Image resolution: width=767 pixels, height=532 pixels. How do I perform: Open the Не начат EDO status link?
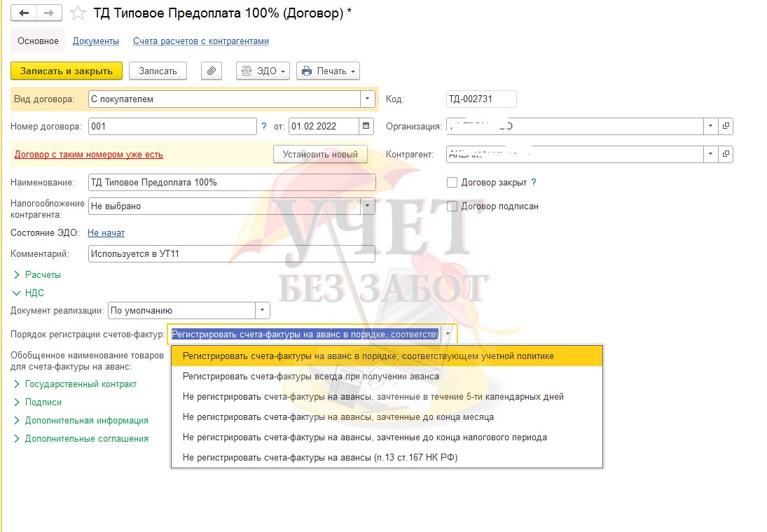point(106,232)
